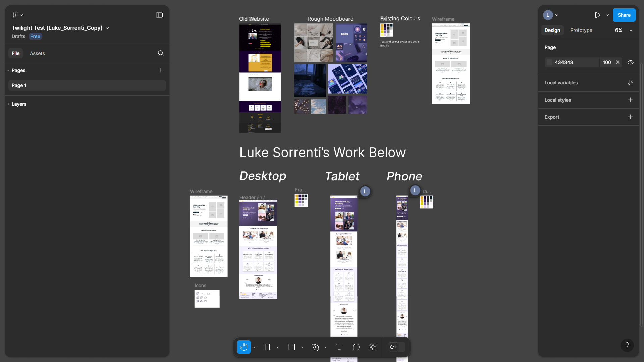Click the search icon in left panel

[x=161, y=53]
